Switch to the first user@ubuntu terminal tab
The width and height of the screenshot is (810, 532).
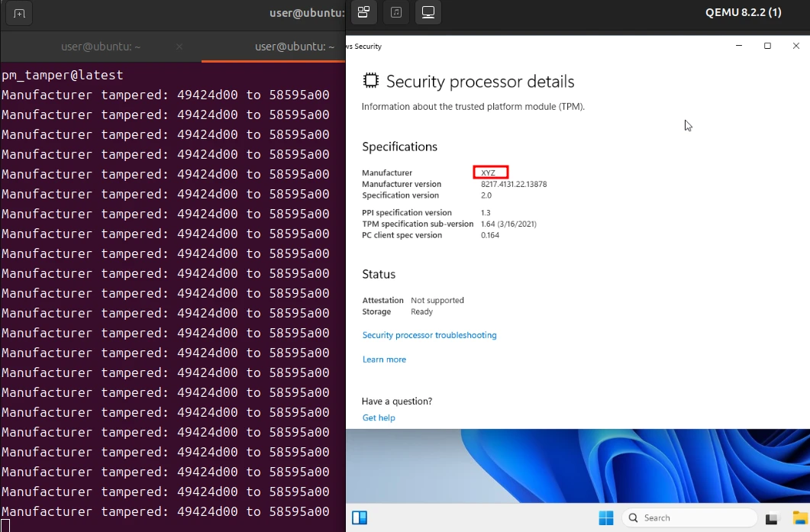pos(101,47)
